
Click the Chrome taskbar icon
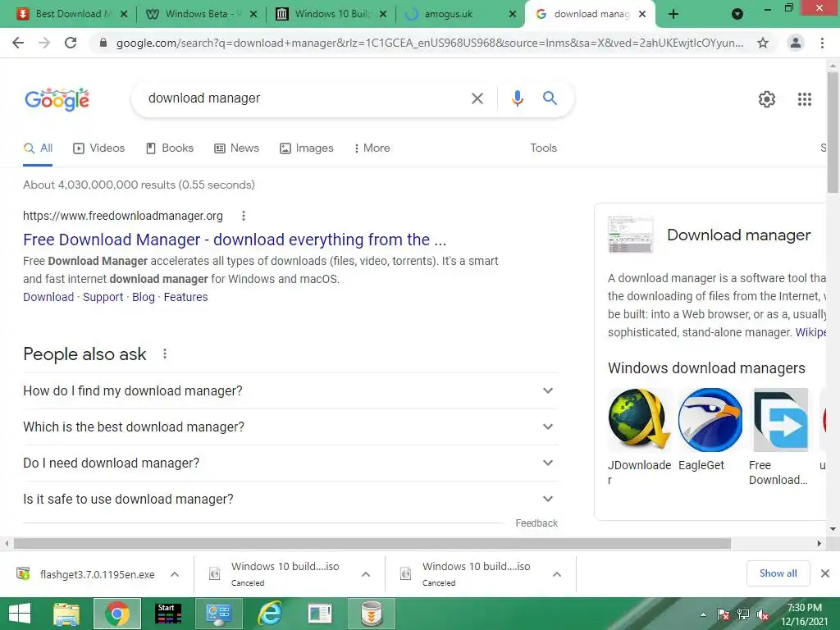point(117,614)
